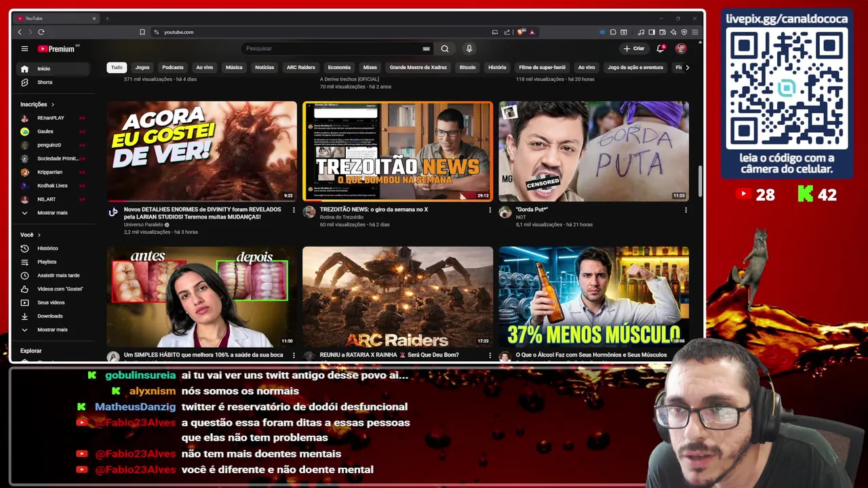
Task: Open Shorts in the sidebar
Action: pyautogui.click(x=53, y=82)
